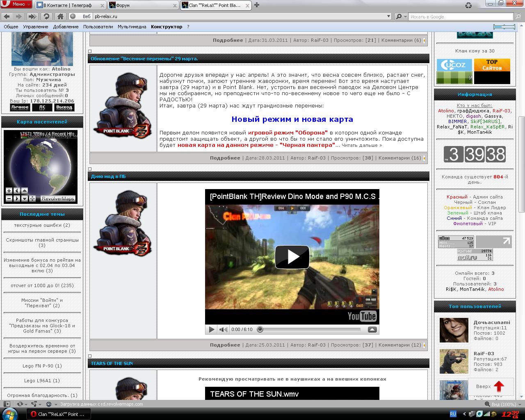Click the Выход logout button
Viewport: 525px width, 420px height.
(x=64, y=107)
